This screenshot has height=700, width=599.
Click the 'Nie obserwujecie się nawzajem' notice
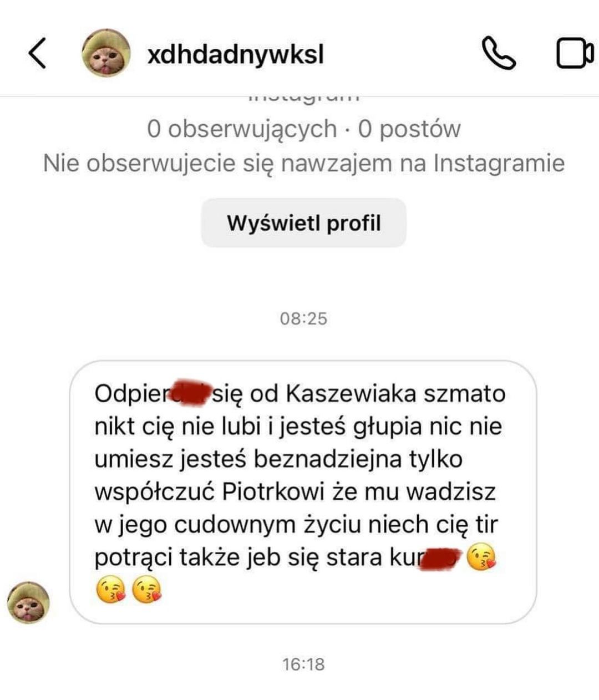coord(303,163)
